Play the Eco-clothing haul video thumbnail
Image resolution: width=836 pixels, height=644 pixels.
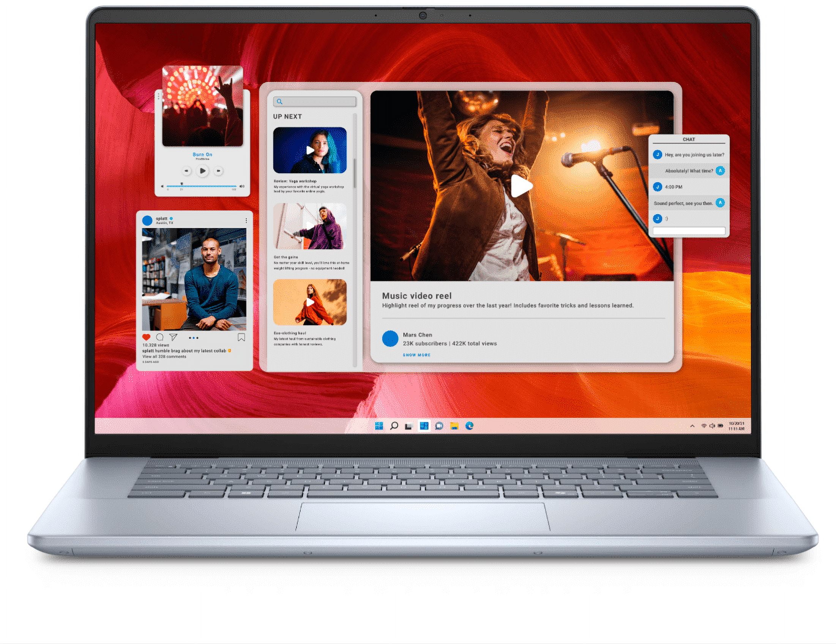[x=310, y=303]
